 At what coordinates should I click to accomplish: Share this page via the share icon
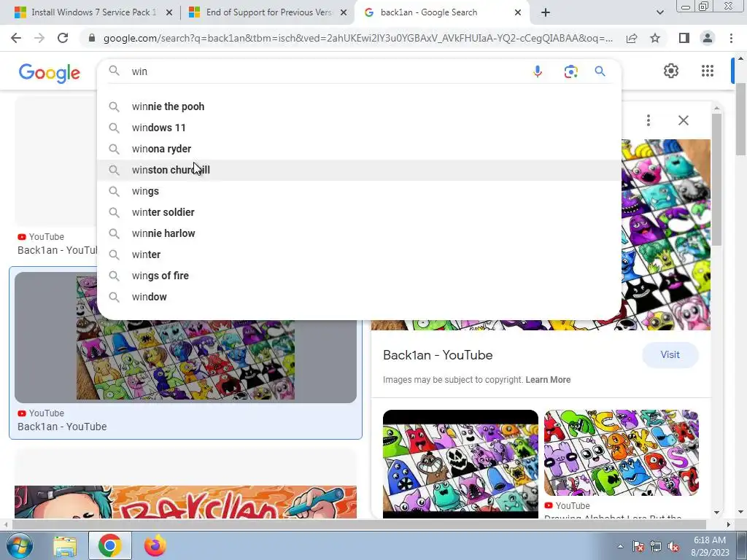632,38
